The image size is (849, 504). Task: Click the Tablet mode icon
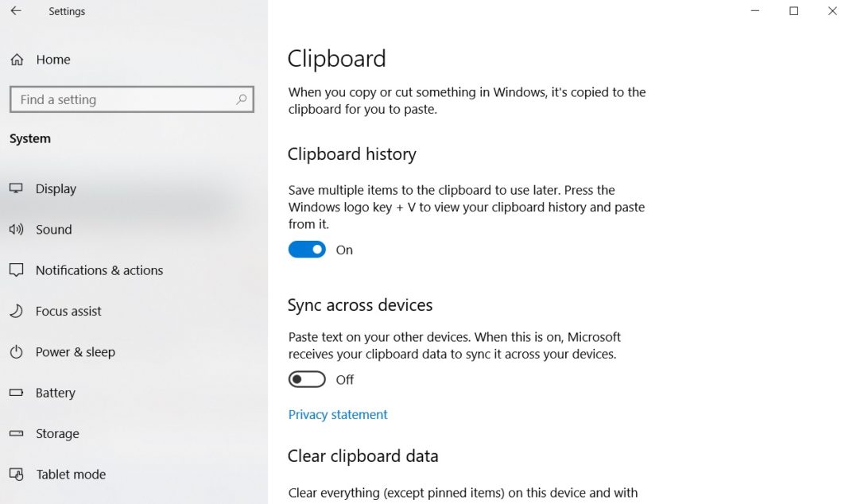point(17,474)
